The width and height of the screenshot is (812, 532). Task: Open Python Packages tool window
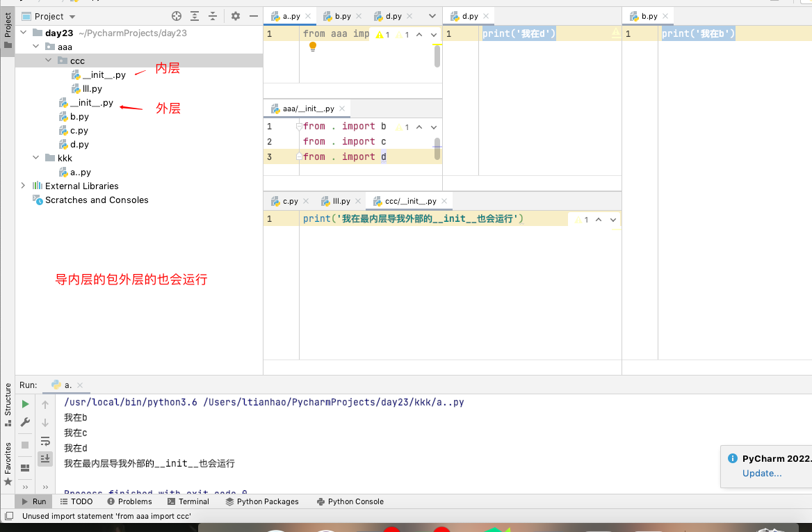pos(262,501)
